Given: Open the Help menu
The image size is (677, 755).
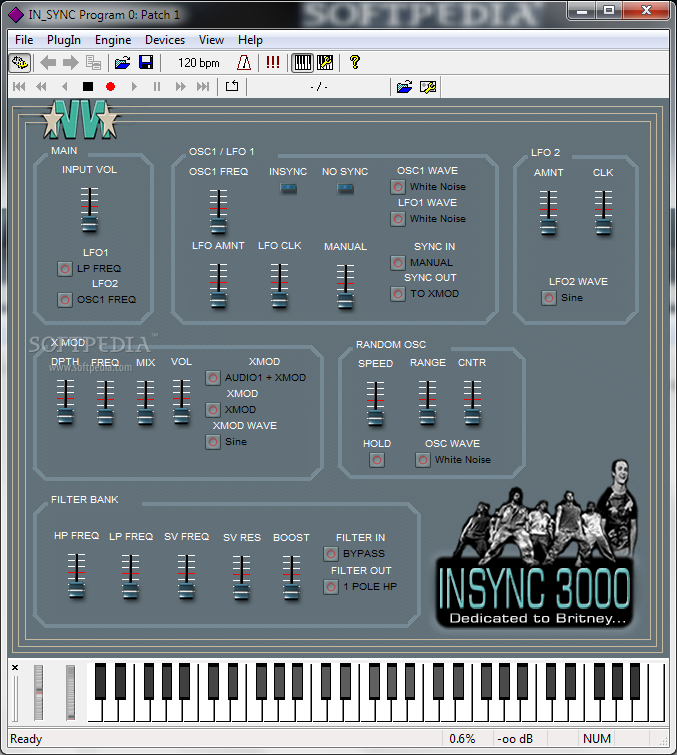Looking at the screenshot, I should pos(250,40).
